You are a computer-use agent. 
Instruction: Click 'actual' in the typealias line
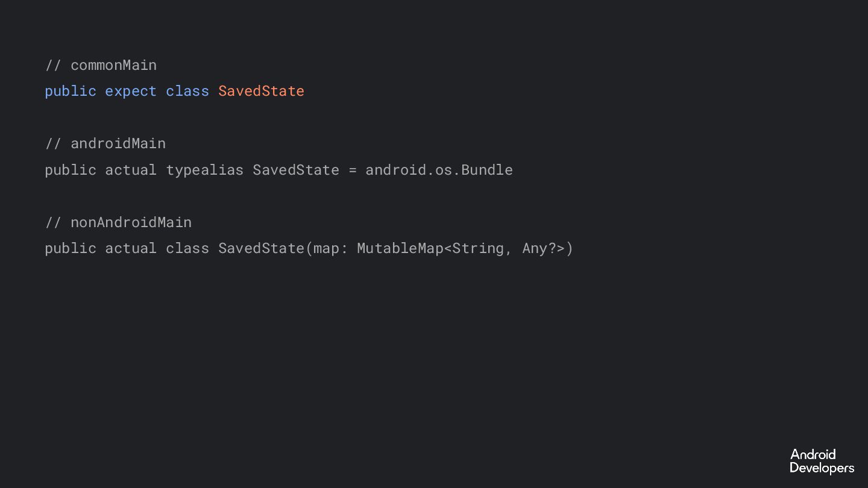point(131,170)
